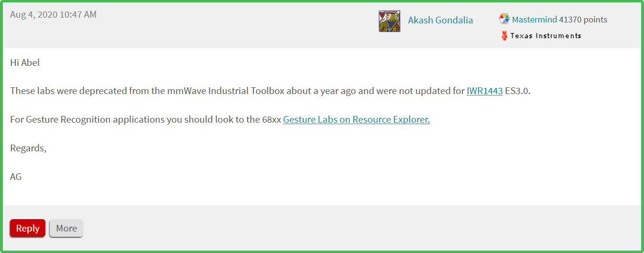Click the 'AG' signature text
The width and height of the screenshot is (644, 253).
click(16, 177)
